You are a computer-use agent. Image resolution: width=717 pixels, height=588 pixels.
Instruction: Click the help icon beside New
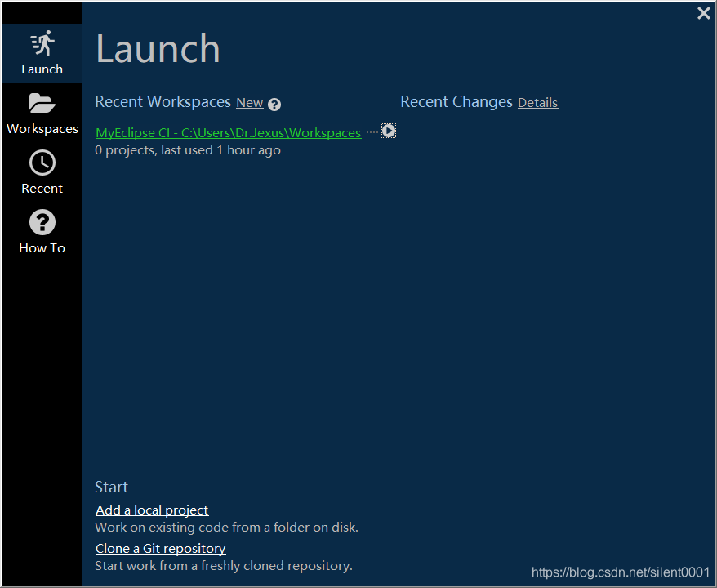[x=274, y=105]
